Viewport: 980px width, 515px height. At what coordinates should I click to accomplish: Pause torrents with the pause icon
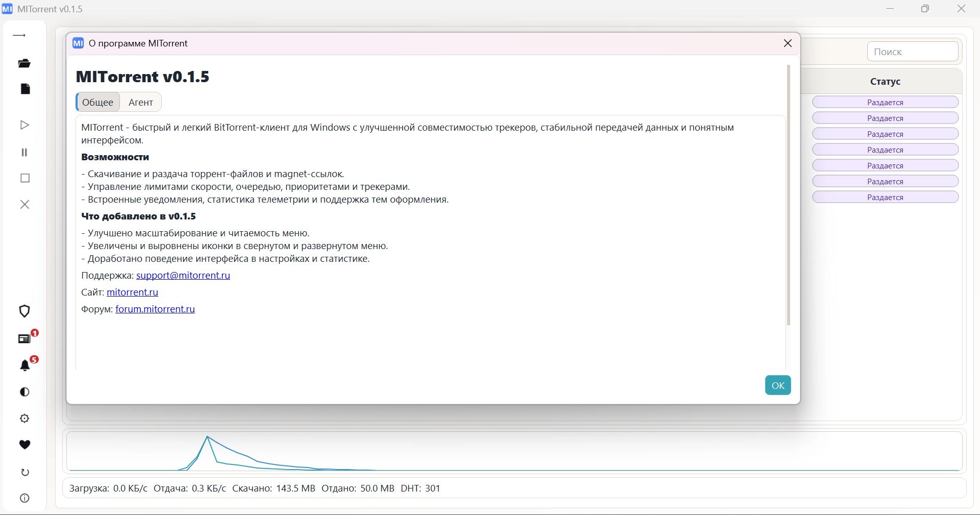click(24, 152)
